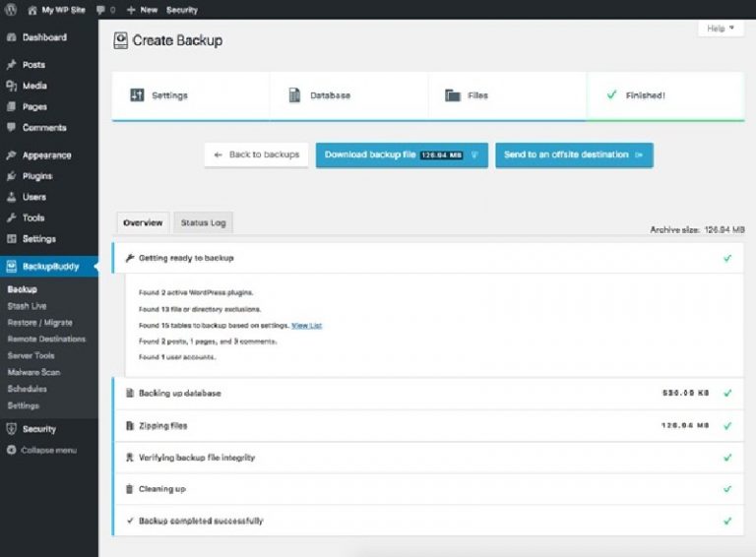Screen dimensions: 756x557
Task: Open Comments in sidebar
Action: [49, 128]
